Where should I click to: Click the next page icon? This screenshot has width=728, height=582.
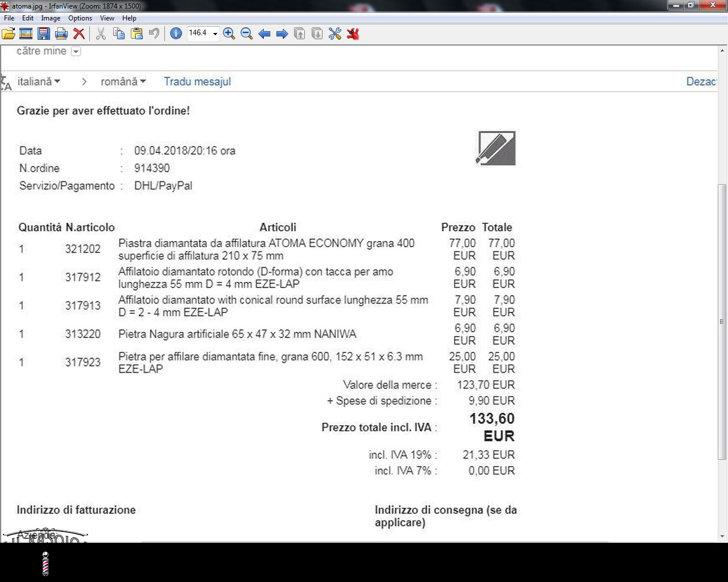pos(317,34)
